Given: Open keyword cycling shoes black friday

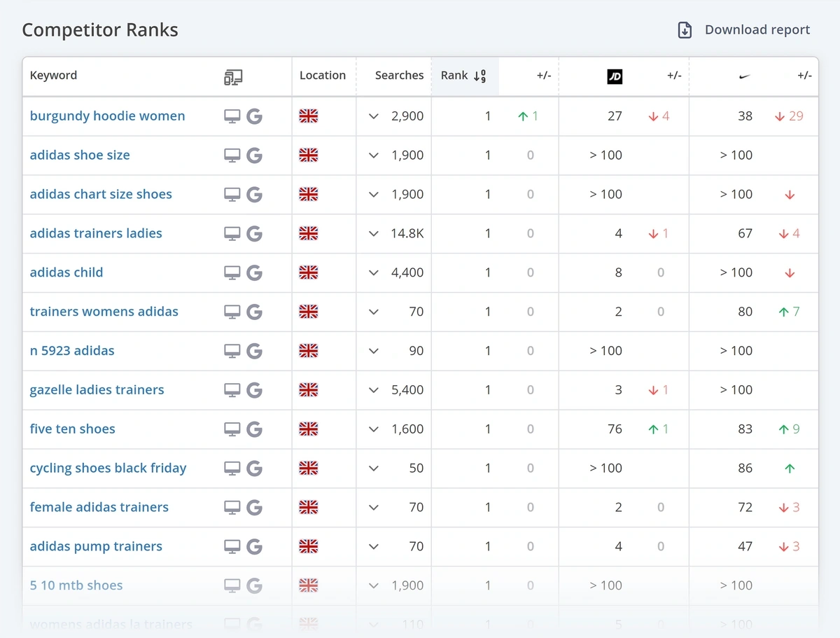Looking at the screenshot, I should click(x=108, y=469).
